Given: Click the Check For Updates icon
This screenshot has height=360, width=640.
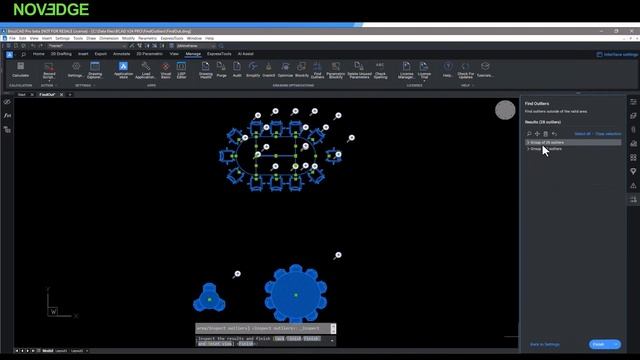Looking at the screenshot, I should 465,70.
